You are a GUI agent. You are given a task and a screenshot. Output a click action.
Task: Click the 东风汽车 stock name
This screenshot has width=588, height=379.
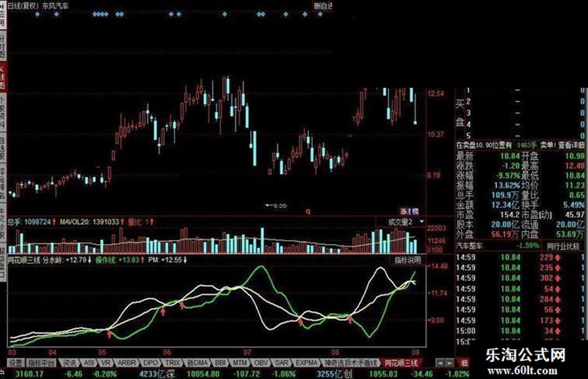pos(55,6)
